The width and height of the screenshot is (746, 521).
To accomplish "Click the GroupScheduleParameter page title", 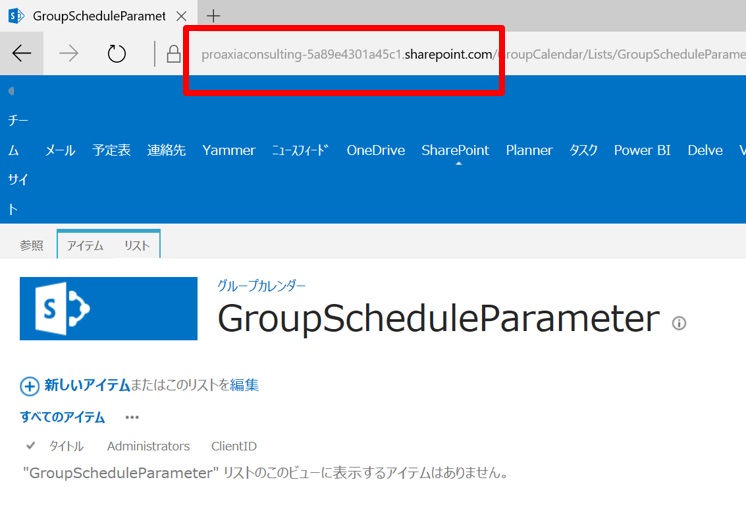I will coord(438,319).
